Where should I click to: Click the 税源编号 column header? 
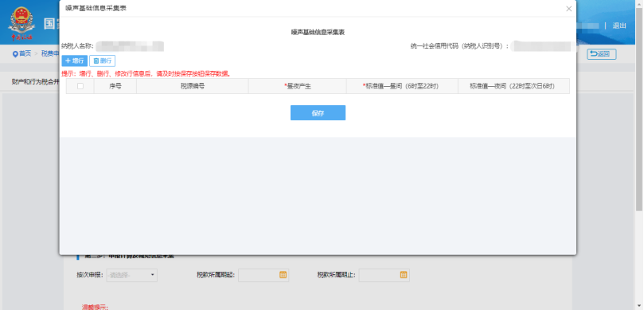tap(192, 86)
